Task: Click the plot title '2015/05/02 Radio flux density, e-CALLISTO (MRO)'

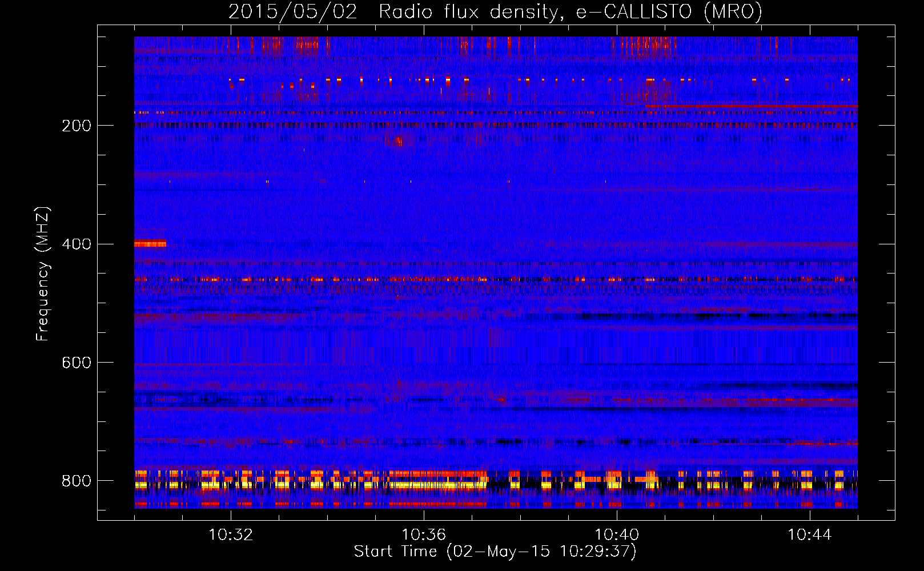Action: (x=495, y=11)
